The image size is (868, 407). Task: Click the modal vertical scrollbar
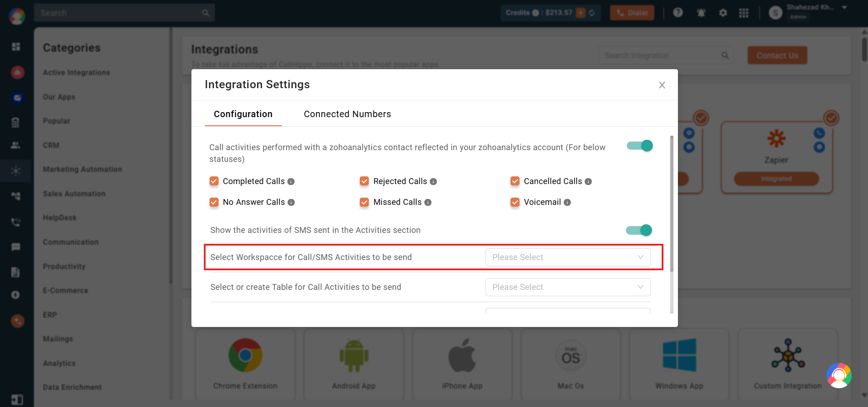672,203
